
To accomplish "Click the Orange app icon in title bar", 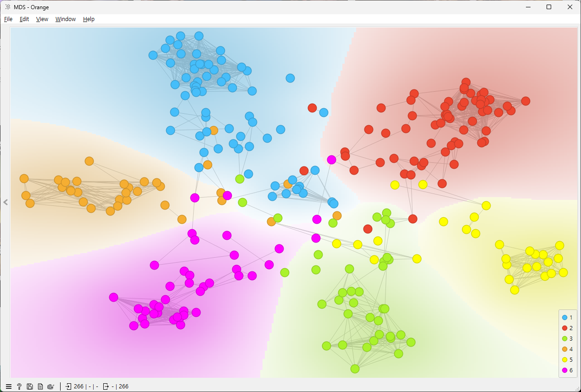I will click(x=7, y=7).
